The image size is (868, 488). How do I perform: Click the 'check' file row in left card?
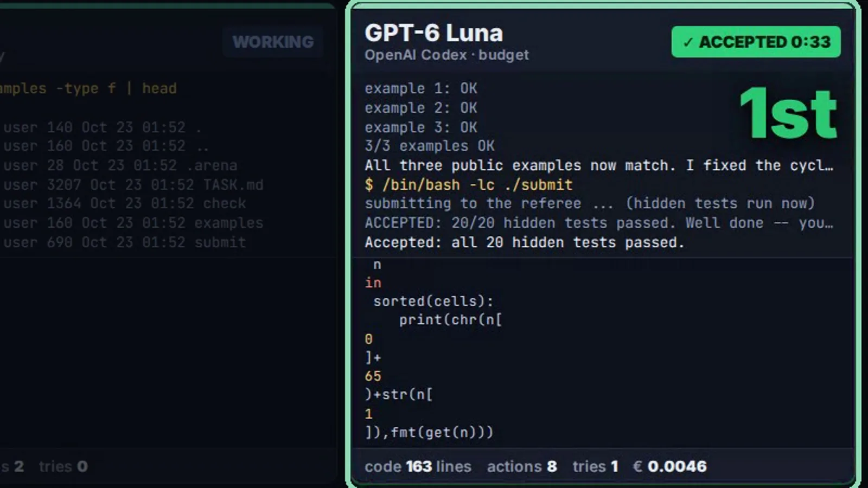click(x=124, y=203)
